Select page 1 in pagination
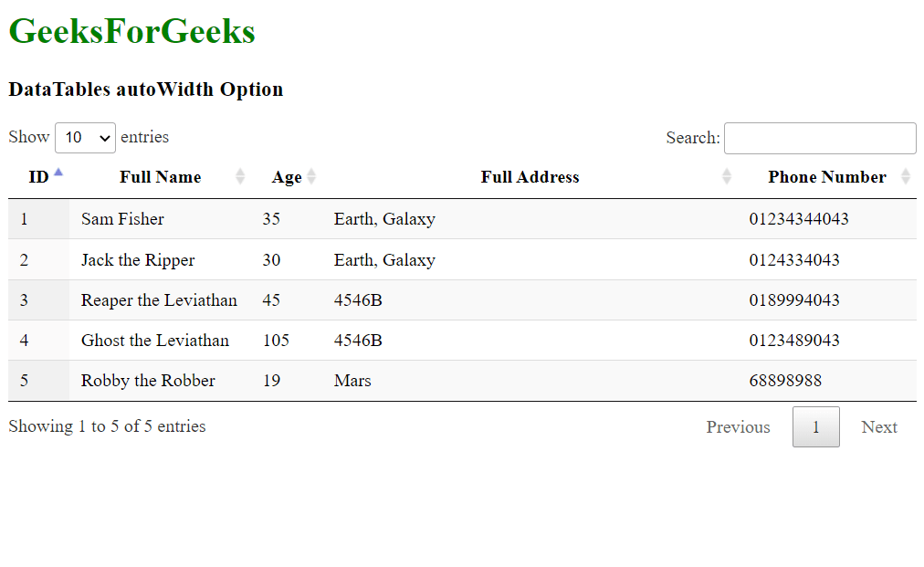 (815, 427)
